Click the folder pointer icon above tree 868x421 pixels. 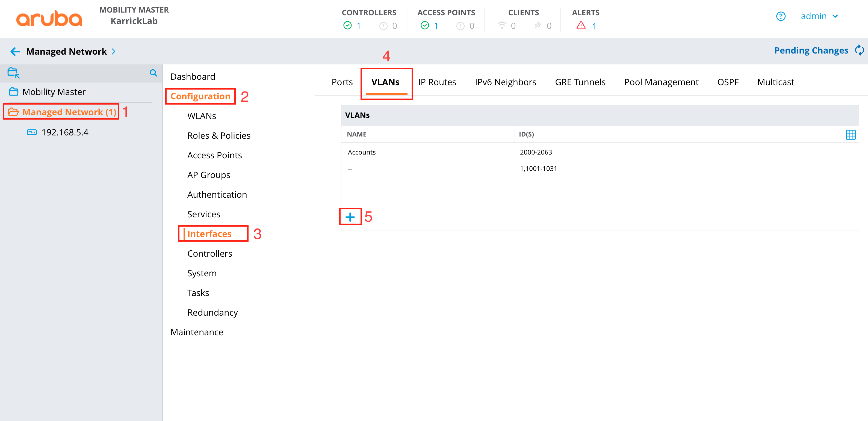[13, 73]
